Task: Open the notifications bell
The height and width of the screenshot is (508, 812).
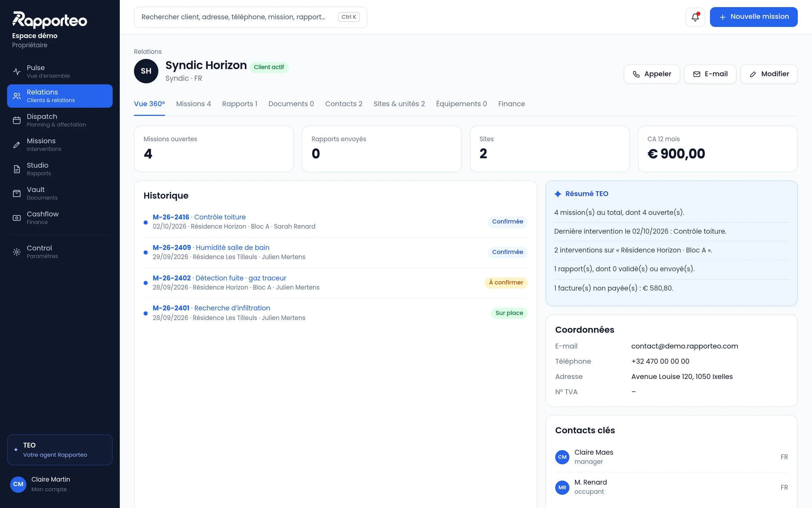Action: (x=695, y=17)
